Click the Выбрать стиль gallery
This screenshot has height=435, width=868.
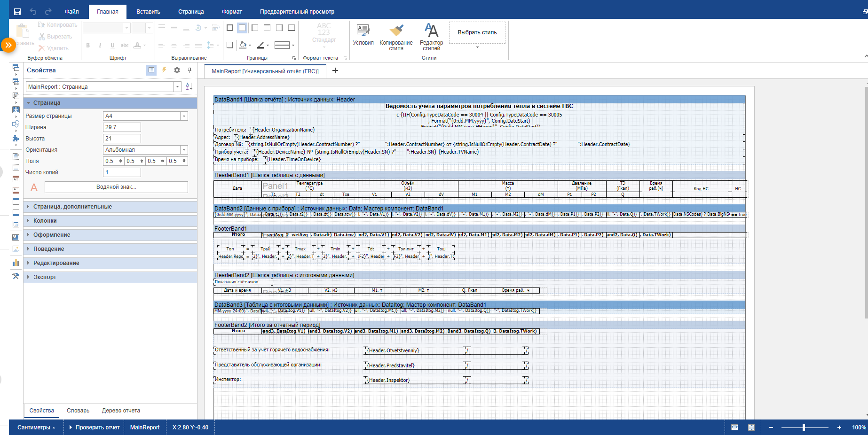tap(477, 32)
